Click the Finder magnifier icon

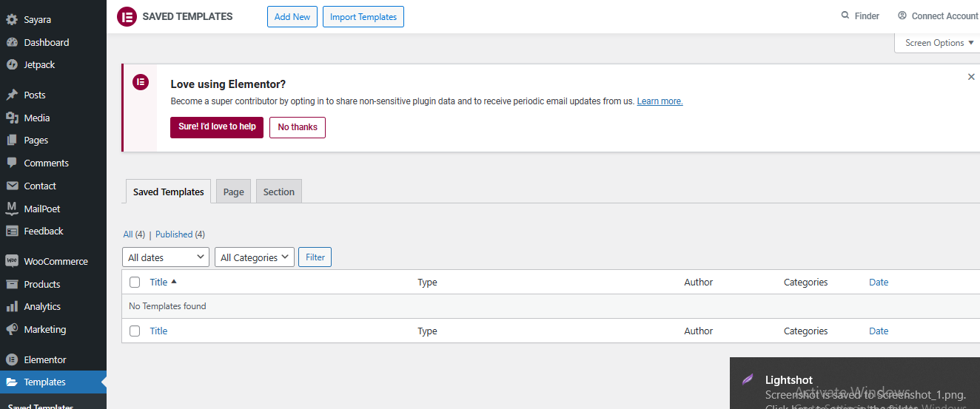[845, 16]
